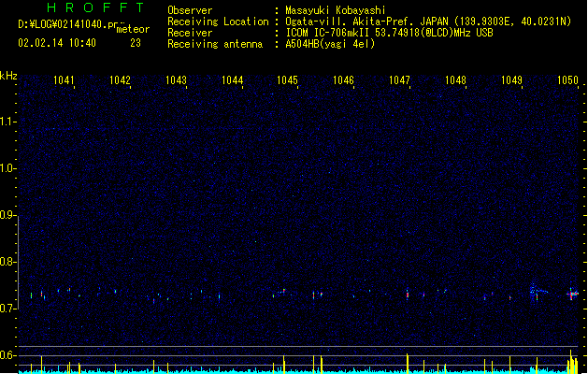The image size is (588, 374).
Task: Click the Receiving Location label
Action: 218,22
